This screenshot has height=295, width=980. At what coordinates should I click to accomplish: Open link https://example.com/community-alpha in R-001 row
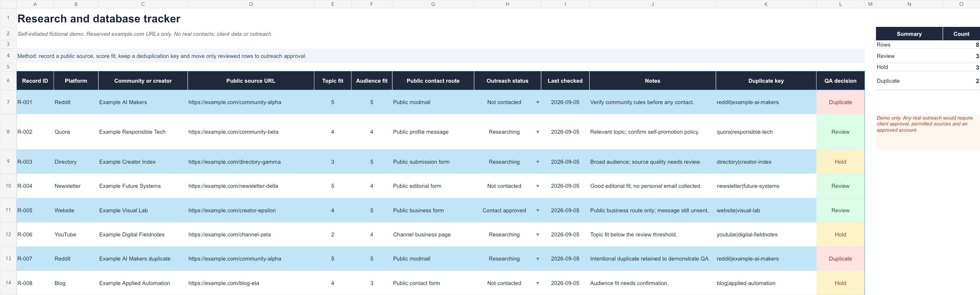tap(235, 102)
